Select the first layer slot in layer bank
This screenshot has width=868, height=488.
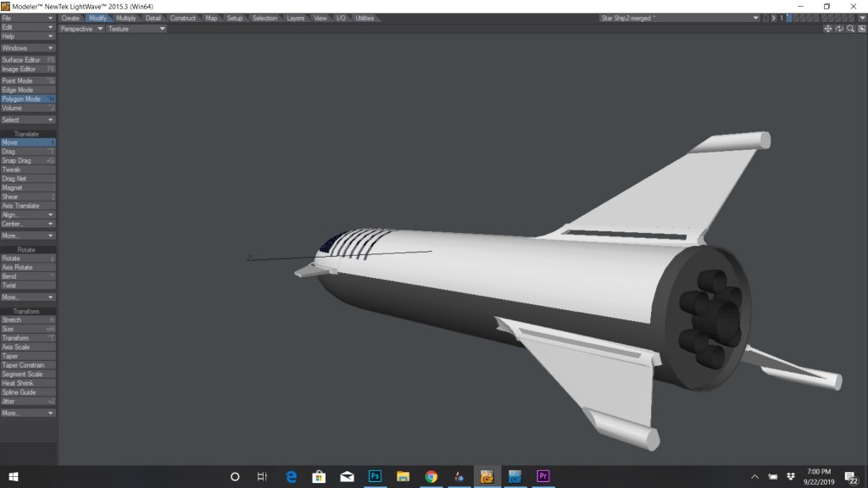click(789, 18)
